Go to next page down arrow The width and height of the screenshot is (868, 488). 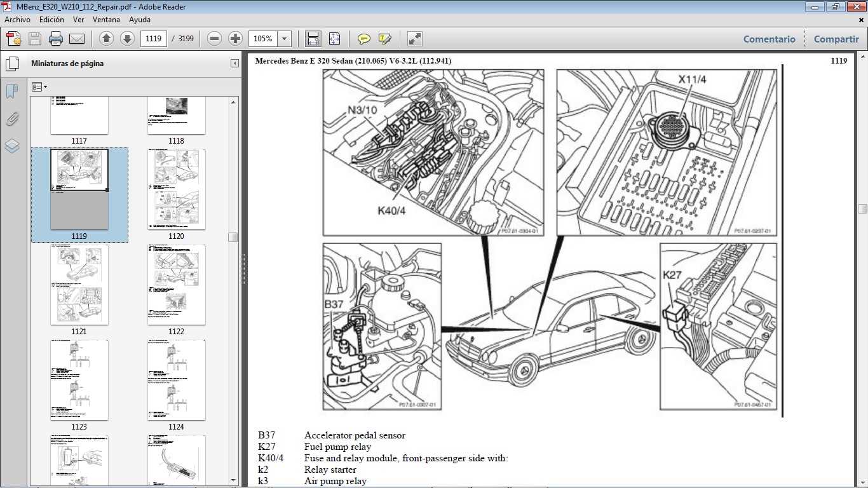point(127,39)
